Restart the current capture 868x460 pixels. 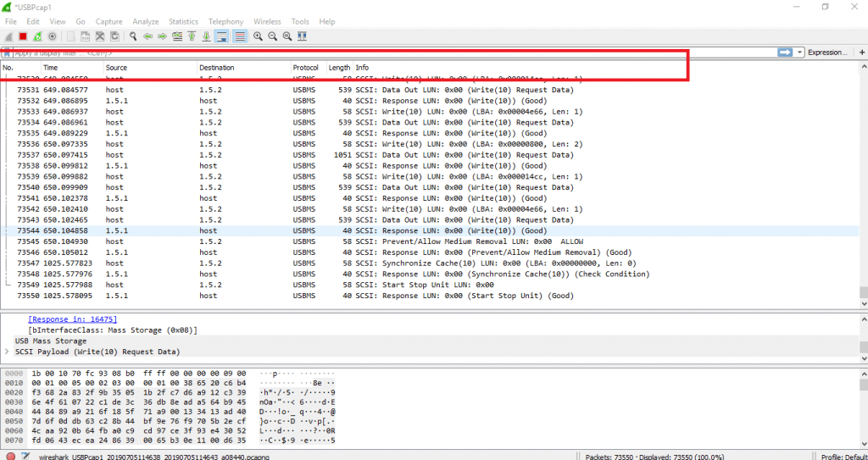[37, 36]
